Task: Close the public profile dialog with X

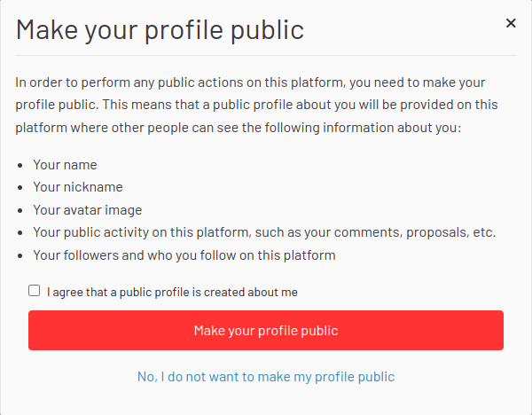Action: [511, 23]
